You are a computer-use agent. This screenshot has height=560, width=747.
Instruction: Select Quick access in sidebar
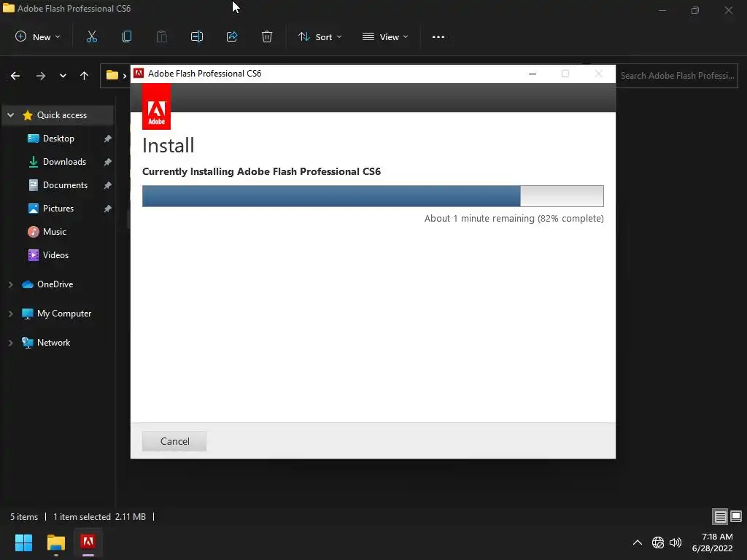coord(62,115)
